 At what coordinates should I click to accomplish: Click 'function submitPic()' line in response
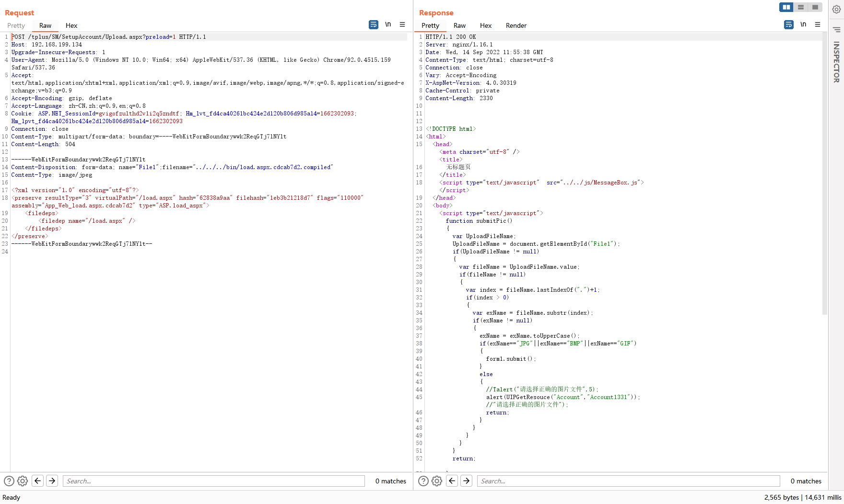click(479, 221)
